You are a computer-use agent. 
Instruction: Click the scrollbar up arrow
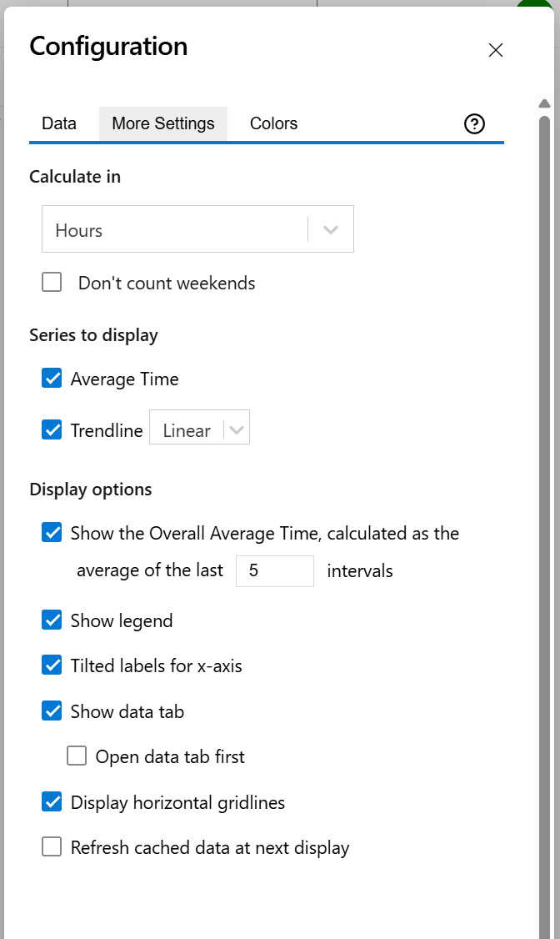[545, 103]
